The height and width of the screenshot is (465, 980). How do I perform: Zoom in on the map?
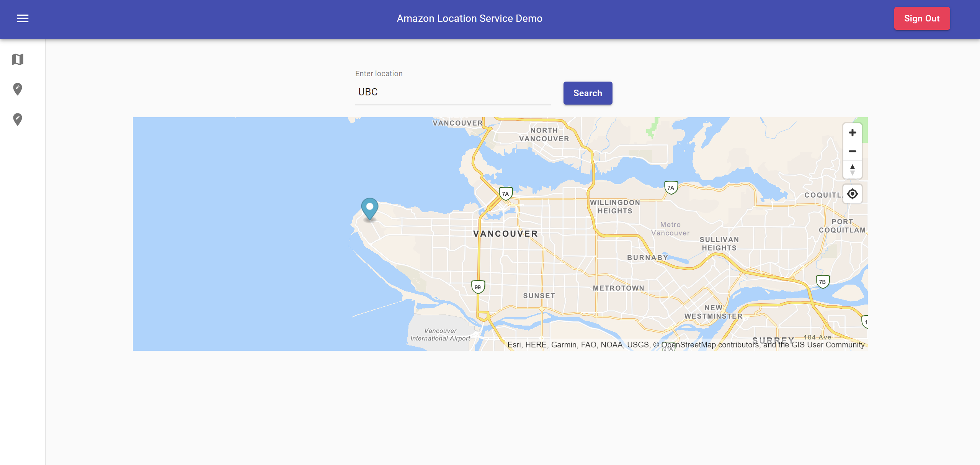(852, 133)
